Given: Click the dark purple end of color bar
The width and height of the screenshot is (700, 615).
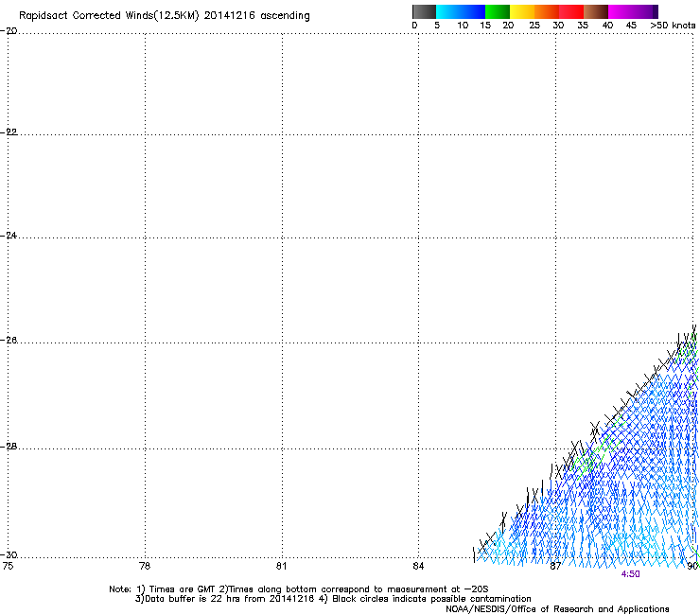Looking at the screenshot, I should (x=655, y=11).
